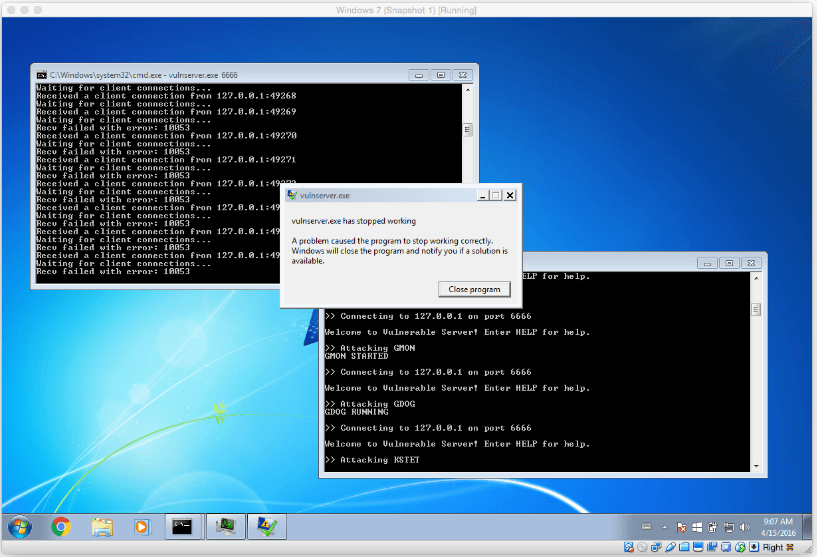The image size is (817, 557).
Task: Click the Close program button
Action: pyautogui.click(x=474, y=289)
